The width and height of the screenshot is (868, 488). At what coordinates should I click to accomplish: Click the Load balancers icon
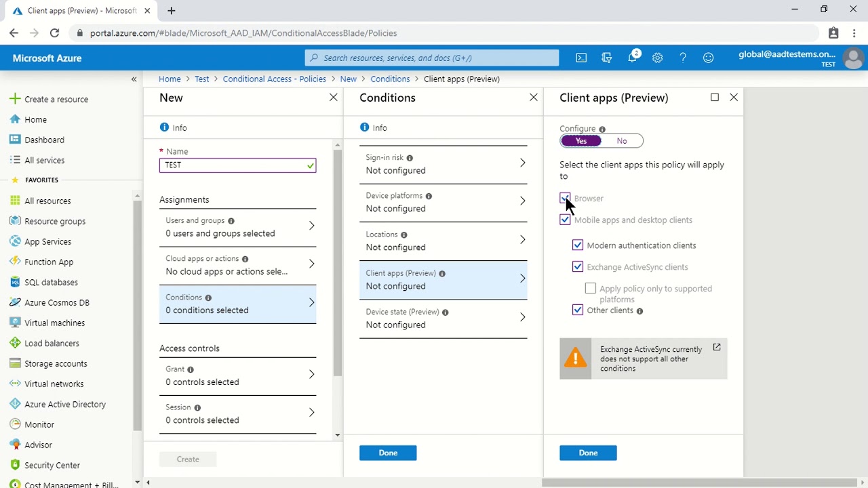[15, 343]
